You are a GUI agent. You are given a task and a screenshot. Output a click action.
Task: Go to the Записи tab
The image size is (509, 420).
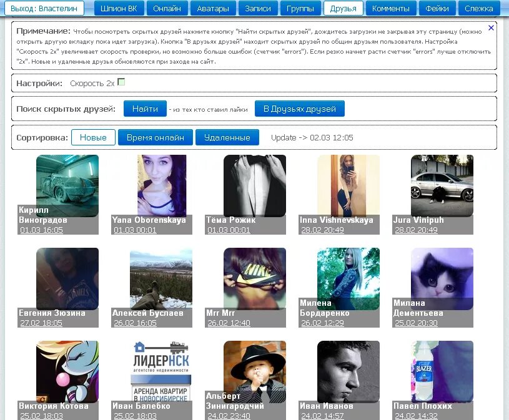[258, 9]
